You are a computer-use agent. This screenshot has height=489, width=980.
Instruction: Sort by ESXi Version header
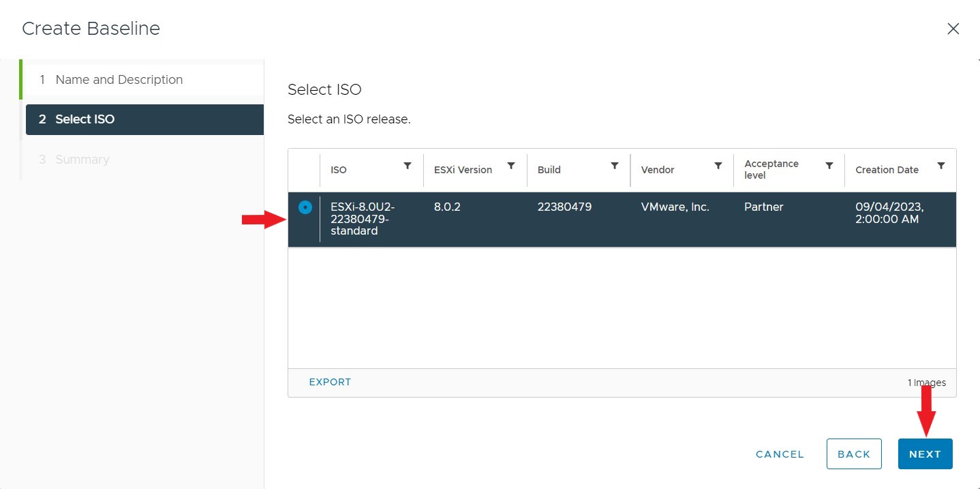click(x=463, y=170)
